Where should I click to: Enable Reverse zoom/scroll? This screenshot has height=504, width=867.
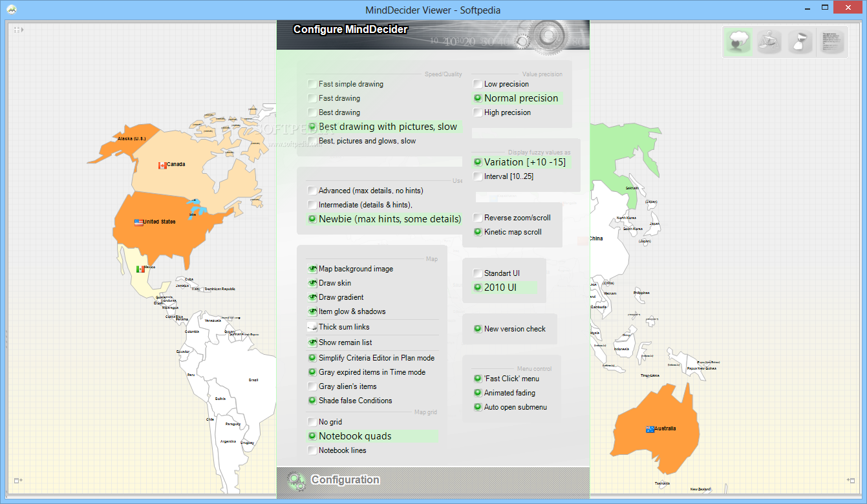click(x=511, y=218)
